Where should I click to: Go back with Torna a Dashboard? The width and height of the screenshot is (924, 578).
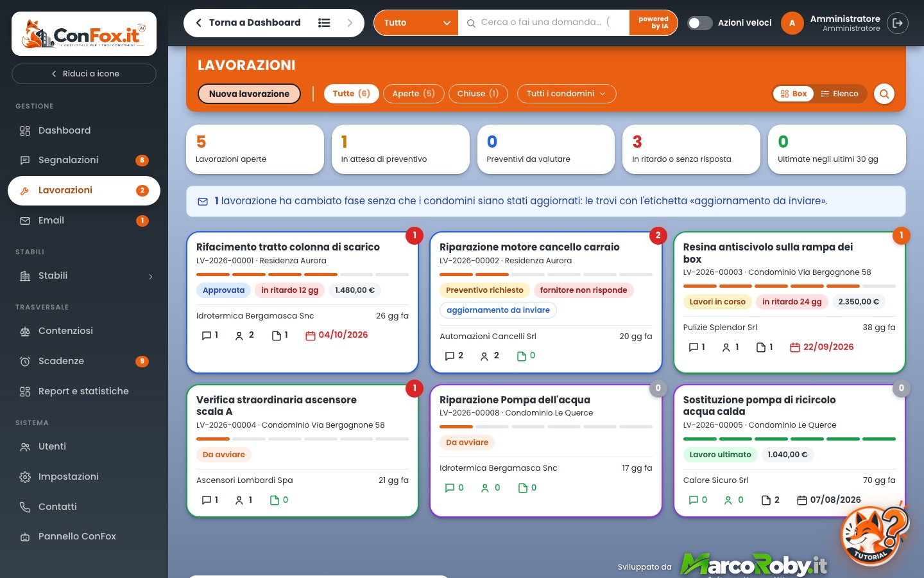248,22
